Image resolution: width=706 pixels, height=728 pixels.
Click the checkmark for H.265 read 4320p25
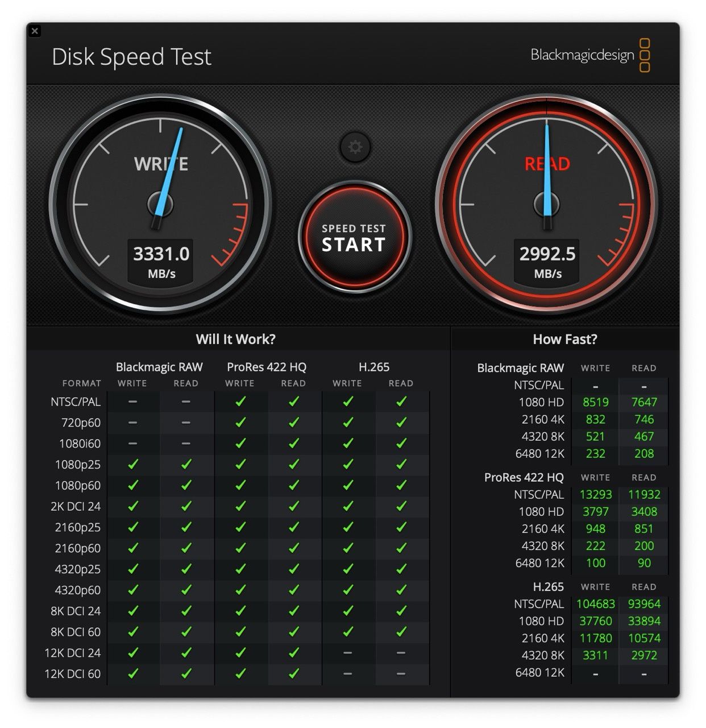401,569
